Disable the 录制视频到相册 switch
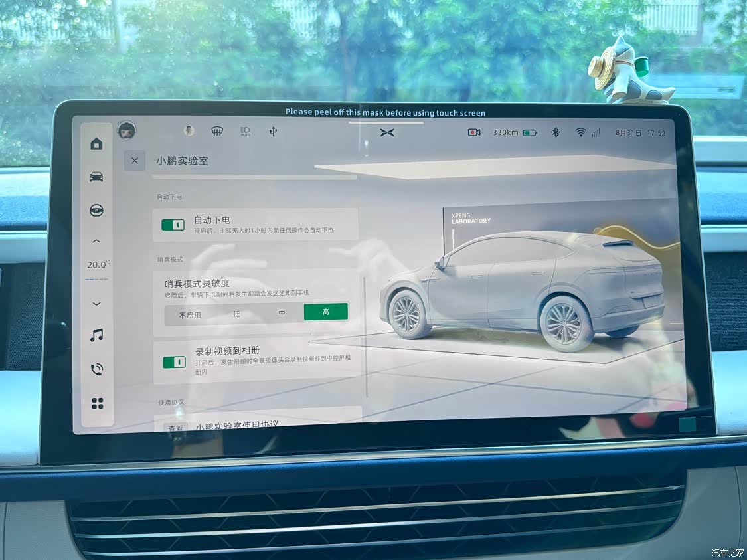 (x=174, y=362)
